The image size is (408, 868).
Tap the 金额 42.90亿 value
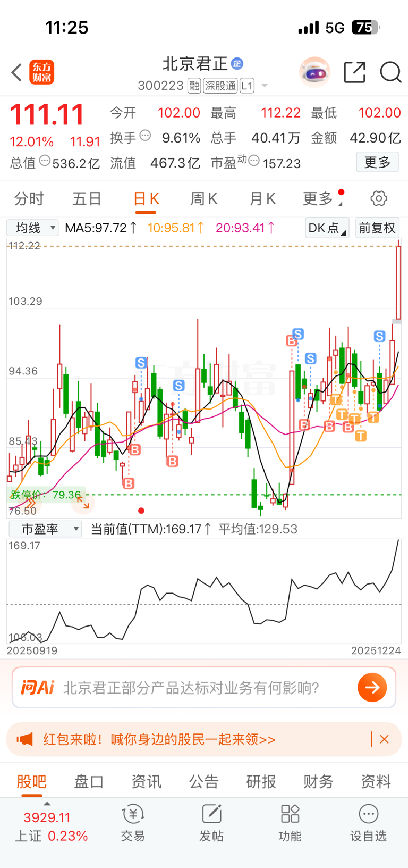click(375, 138)
